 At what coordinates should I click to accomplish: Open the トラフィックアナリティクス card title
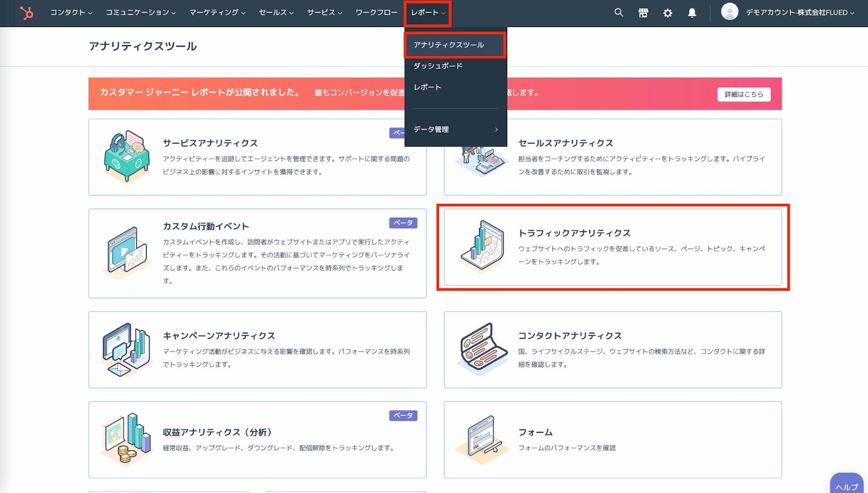574,233
